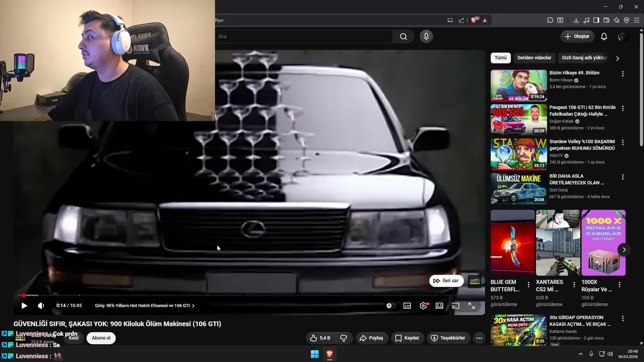Save the video with Kaydet
This screenshot has height=362, width=644.
click(407, 338)
